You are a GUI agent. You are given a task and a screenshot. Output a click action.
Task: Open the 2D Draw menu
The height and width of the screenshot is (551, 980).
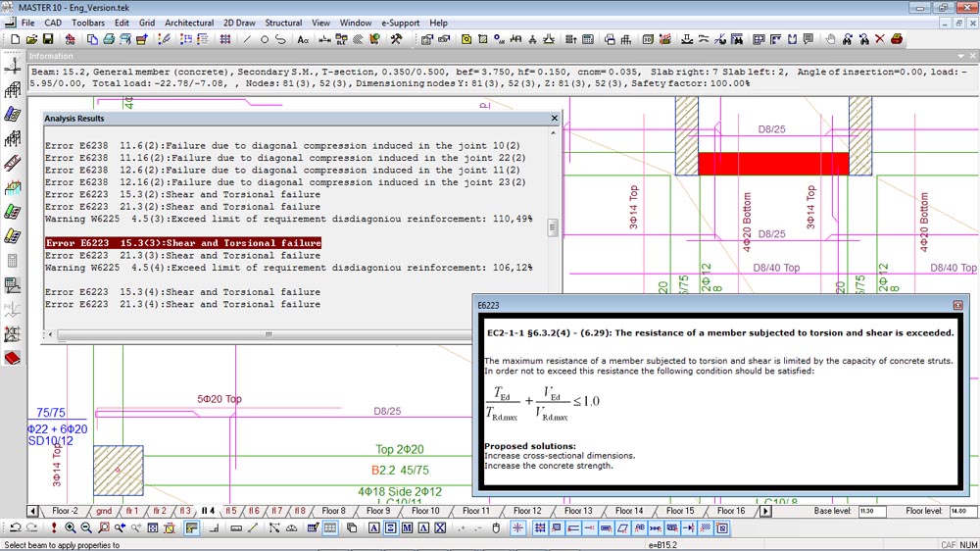239,23
